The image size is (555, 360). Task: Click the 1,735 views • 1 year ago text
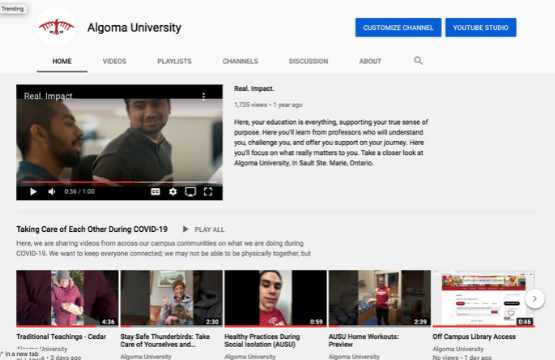pyautogui.click(x=268, y=105)
